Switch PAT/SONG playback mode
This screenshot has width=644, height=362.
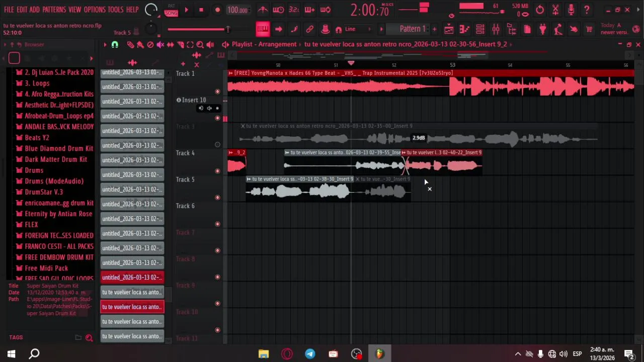click(171, 10)
